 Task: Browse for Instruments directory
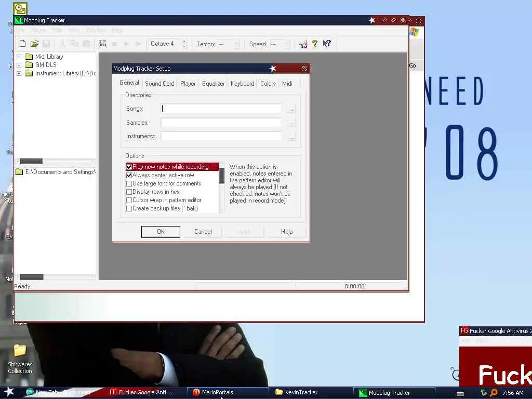point(291,137)
